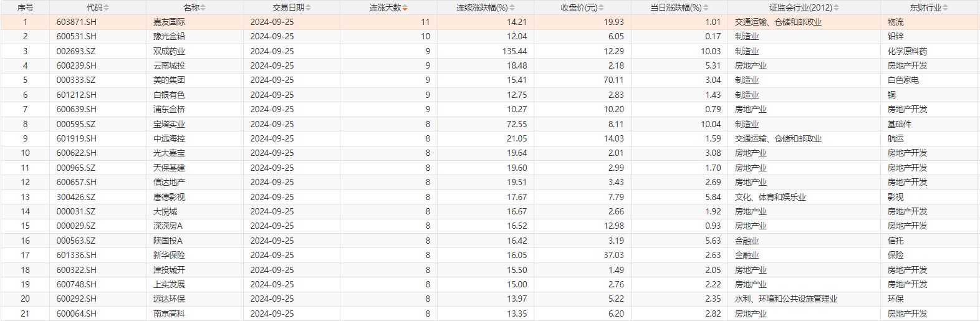Open stock name 豫光金铅
The width and height of the screenshot is (980, 321).
169,36
